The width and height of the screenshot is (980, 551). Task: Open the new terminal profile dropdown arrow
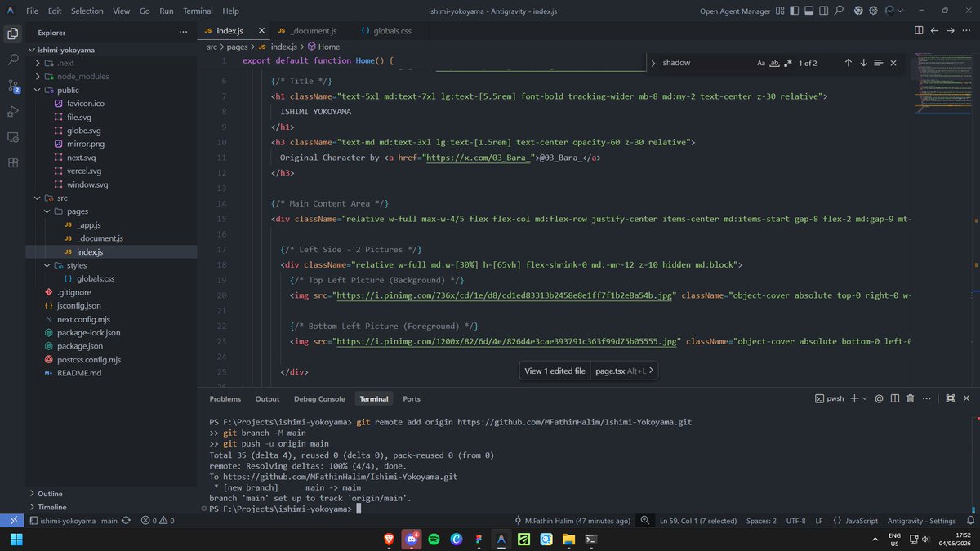(x=864, y=398)
